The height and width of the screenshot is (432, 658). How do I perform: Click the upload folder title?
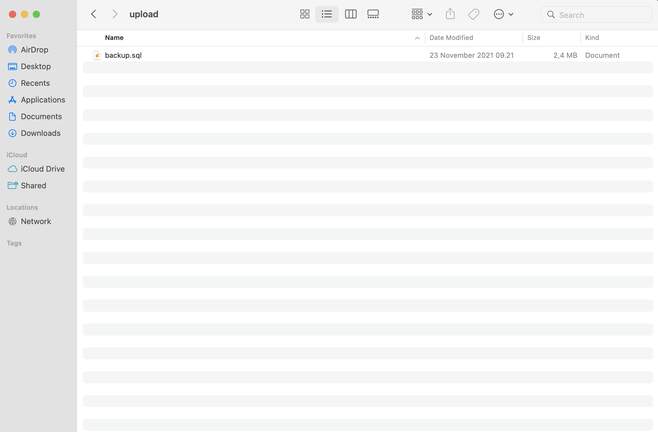click(144, 14)
